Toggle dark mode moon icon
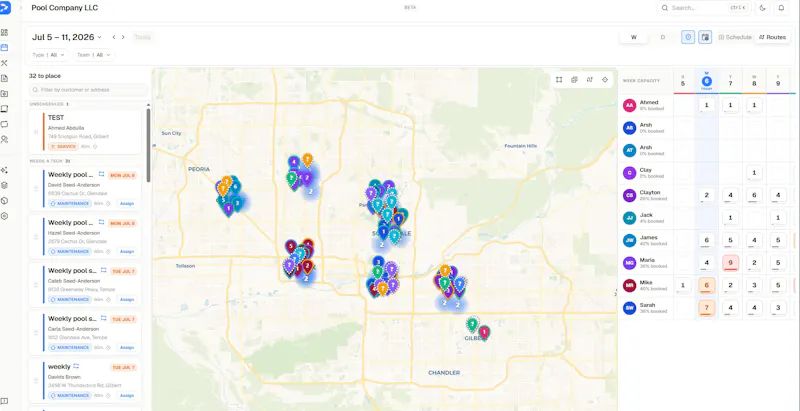 point(763,8)
